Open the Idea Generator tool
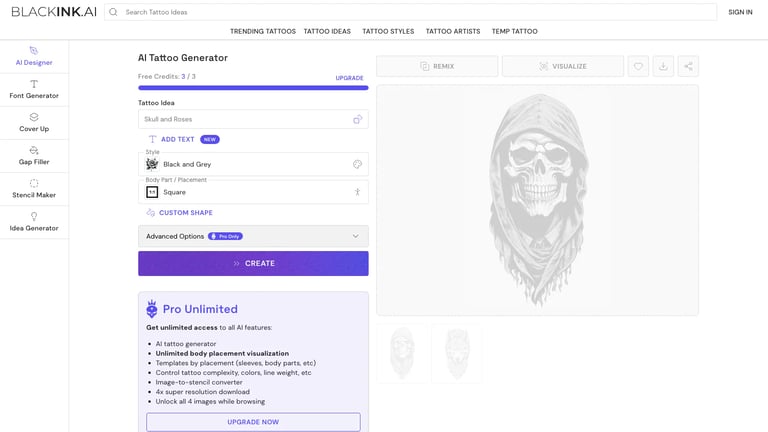Screen dimensions: 768x432 click(x=34, y=222)
